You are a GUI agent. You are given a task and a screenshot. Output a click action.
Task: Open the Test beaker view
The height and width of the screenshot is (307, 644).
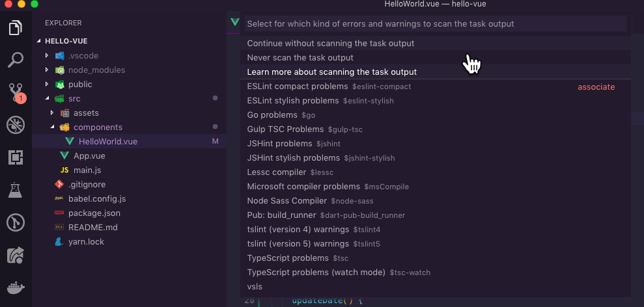tap(16, 190)
